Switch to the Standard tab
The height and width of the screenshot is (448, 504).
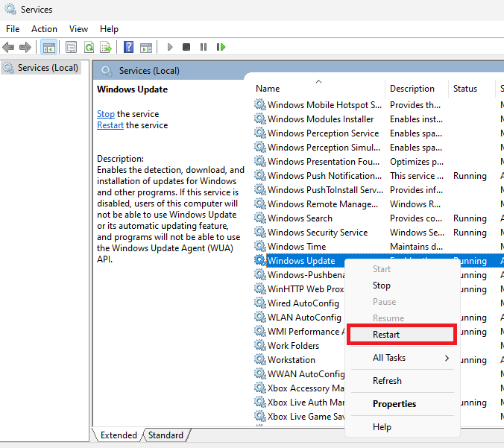click(x=166, y=435)
